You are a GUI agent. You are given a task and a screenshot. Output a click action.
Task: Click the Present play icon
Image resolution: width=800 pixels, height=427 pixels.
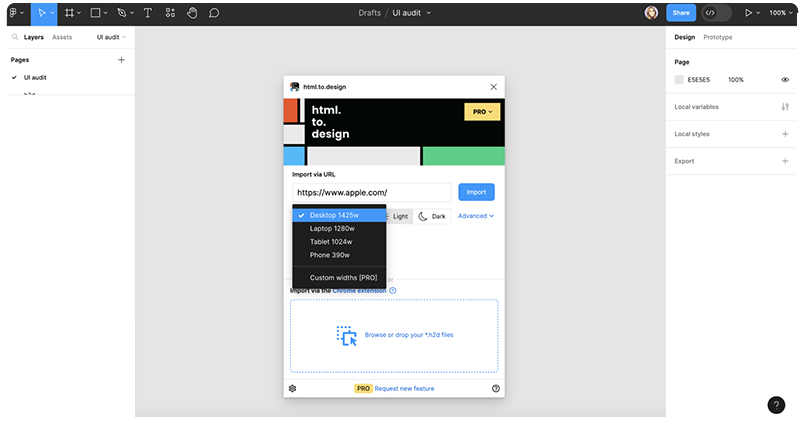tap(748, 13)
